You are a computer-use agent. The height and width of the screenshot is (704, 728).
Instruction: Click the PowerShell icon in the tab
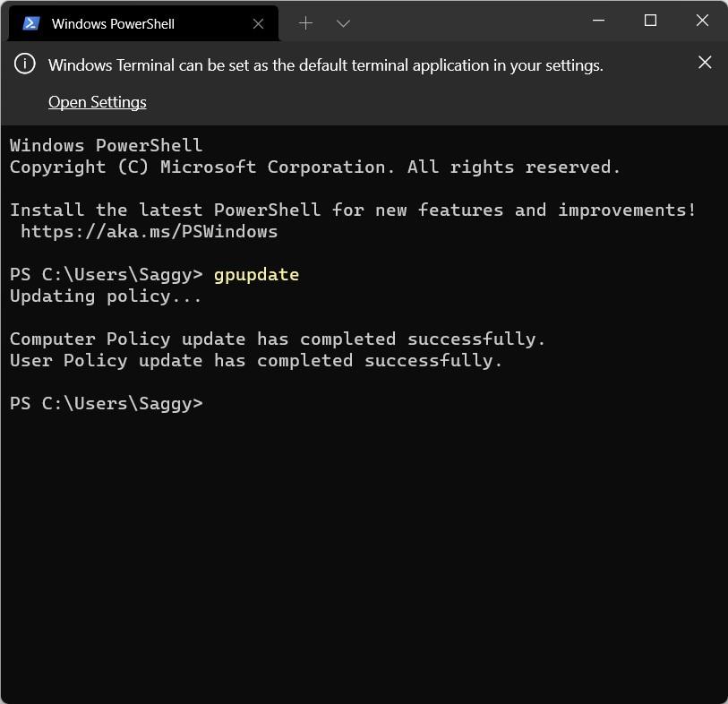(x=31, y=24)
